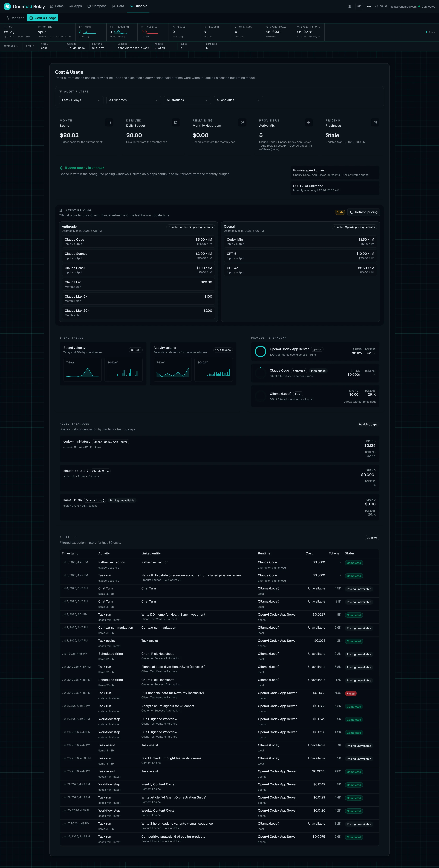Viewport: 439px width, 868px height.
Task: Click the Spend To Date icon in status strip
Action: click(x=298, y=27)
